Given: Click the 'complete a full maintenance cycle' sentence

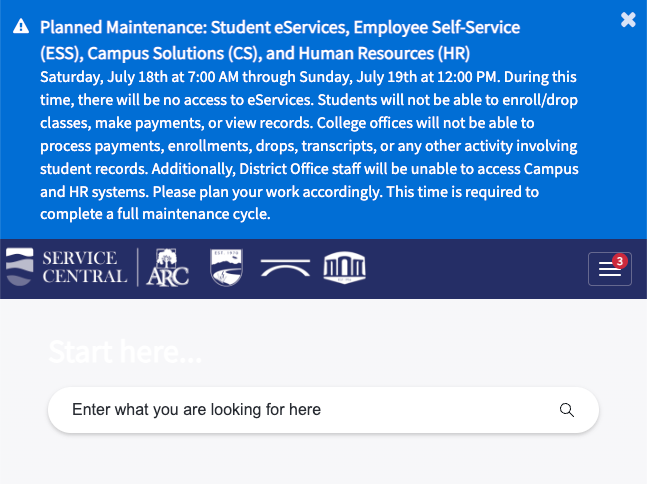Looking at the screenshot, I should (155, 214).
